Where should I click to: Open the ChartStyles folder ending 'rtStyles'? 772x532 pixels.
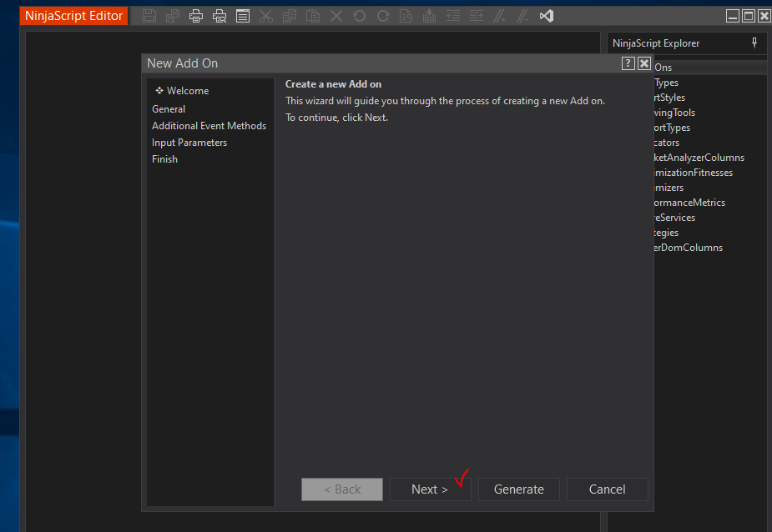[669, 98]
